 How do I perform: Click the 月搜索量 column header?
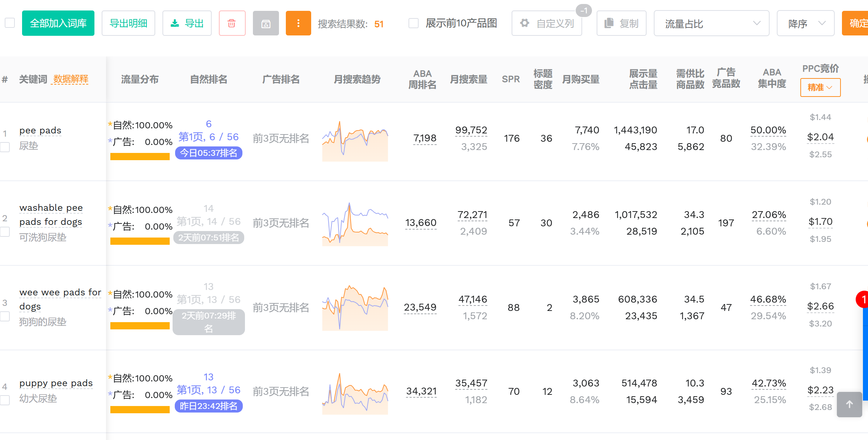coord(468,79)
